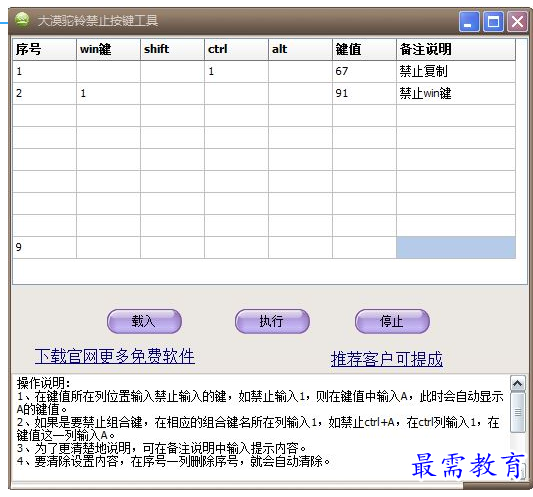Select the win键 cell in row 2
Viewport: 533px width, 497px height.
click(x=108, y=93)
